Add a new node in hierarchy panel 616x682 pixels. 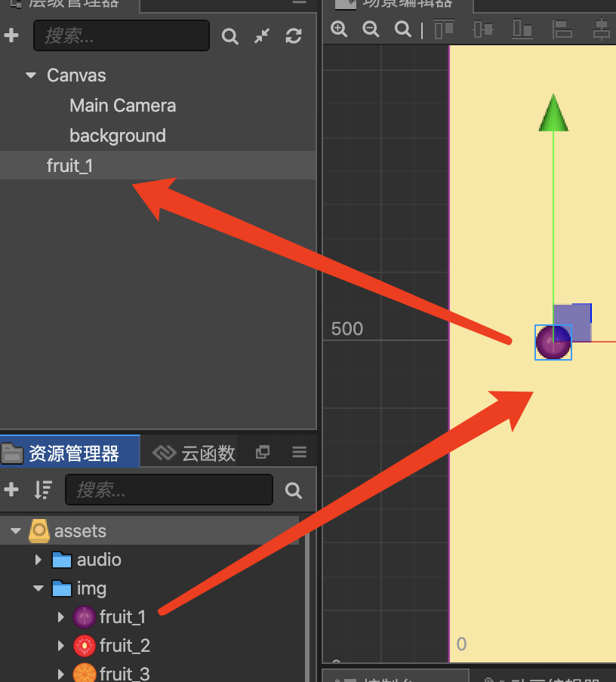pyautogui.click(x=11, y=35)
